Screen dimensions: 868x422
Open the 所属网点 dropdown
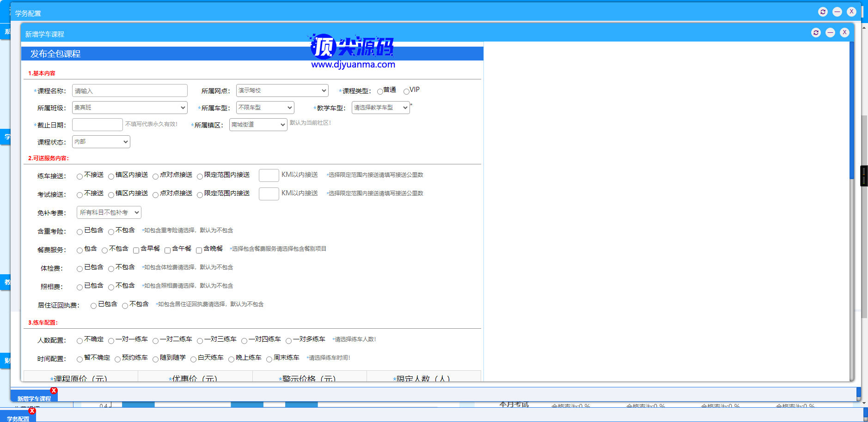point(282,90)
